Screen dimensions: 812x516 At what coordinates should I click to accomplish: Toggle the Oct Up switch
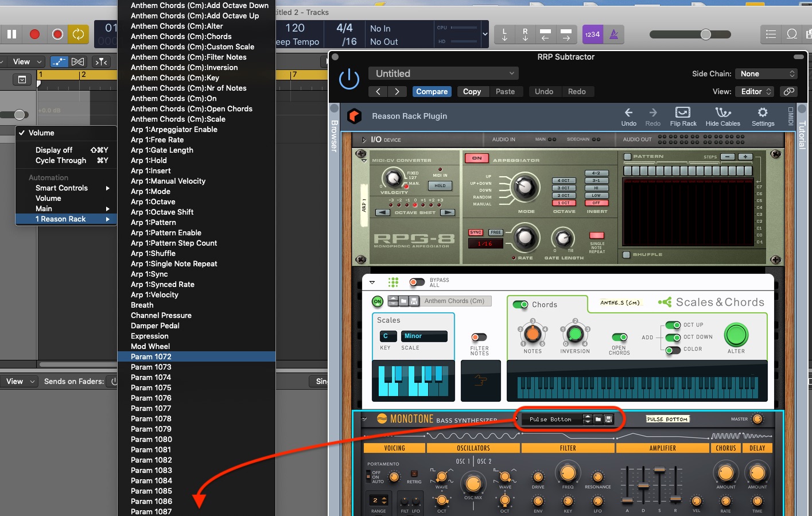673,325
